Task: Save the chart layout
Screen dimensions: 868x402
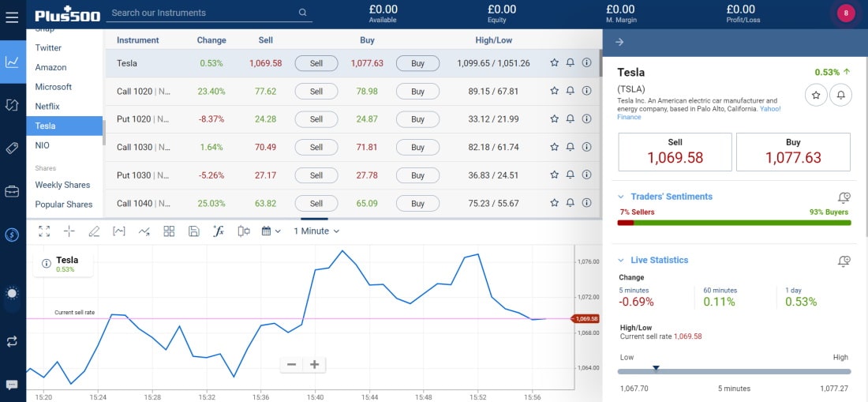Action: [194, 231]
